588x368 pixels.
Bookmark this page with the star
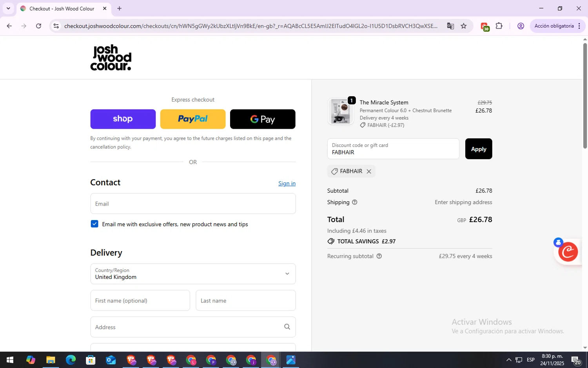(x=464, y=26)
